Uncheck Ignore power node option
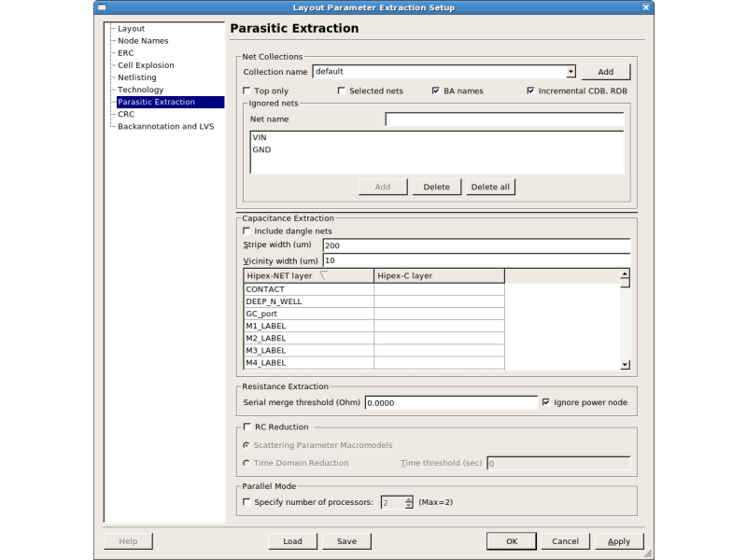 (546, 402)
